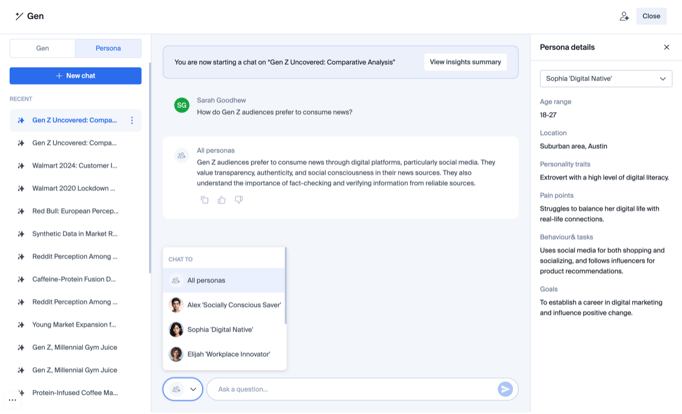Open the Red Bull: European Percep... chat

pyautogui.click(x=74, y=211)
